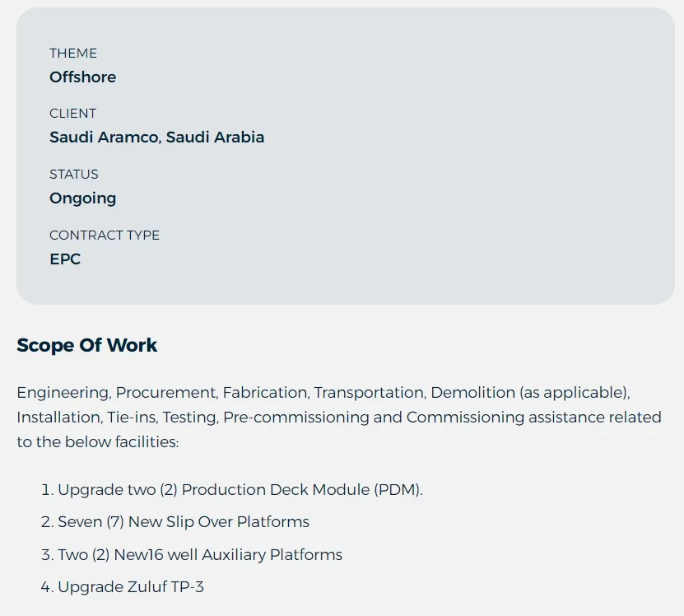Click the "(PDM)" abbreviation
684x616 pixels.
coord(398,490)
